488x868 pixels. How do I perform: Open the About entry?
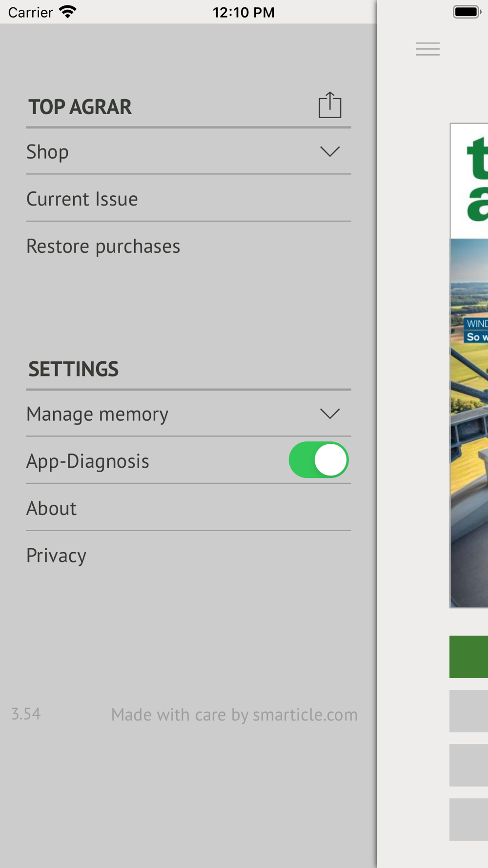point(188,508)
